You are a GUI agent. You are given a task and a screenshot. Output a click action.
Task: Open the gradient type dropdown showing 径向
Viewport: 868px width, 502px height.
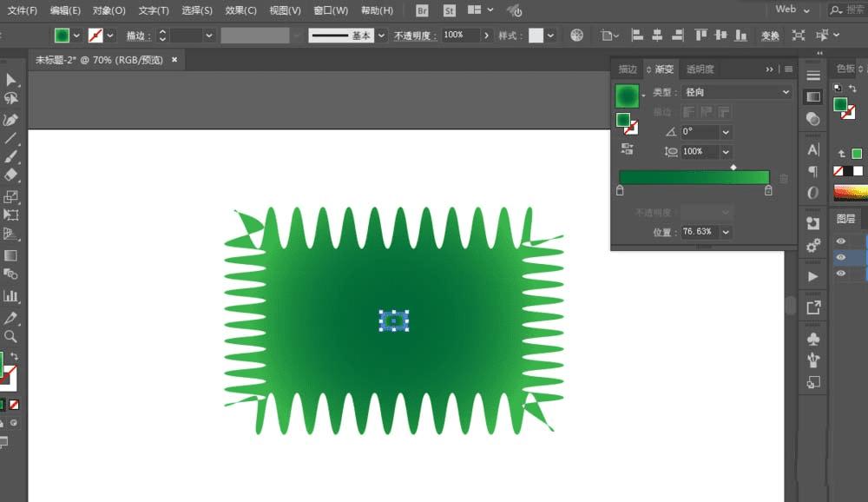point(736,92)
